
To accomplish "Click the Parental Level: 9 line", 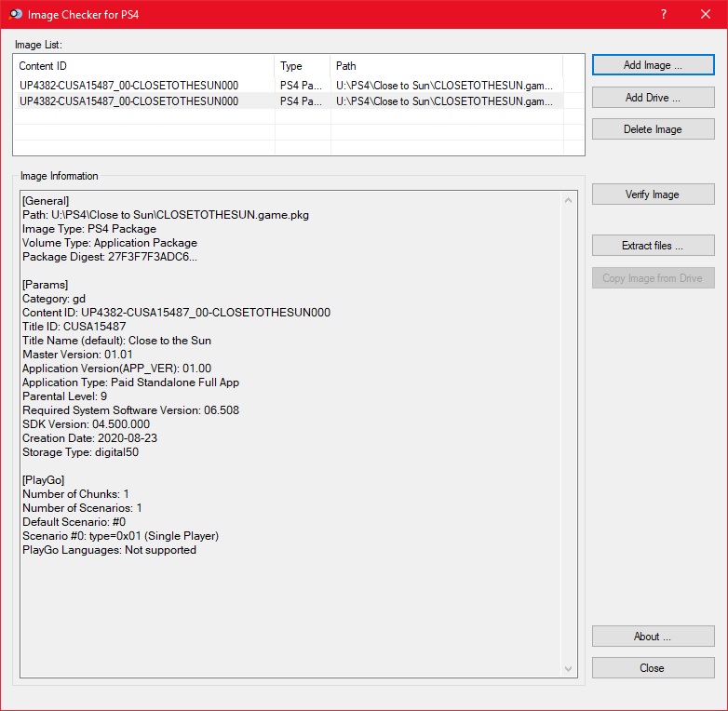I will (x=64, y=396).
